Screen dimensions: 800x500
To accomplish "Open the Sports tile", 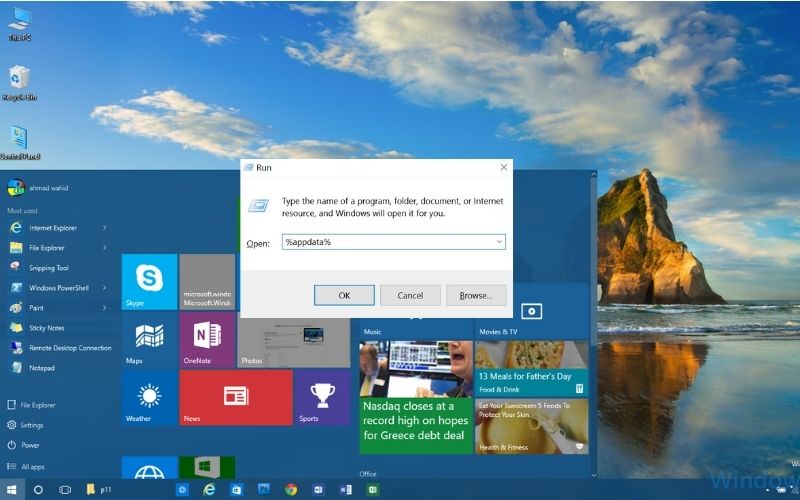I will point(322,397).
